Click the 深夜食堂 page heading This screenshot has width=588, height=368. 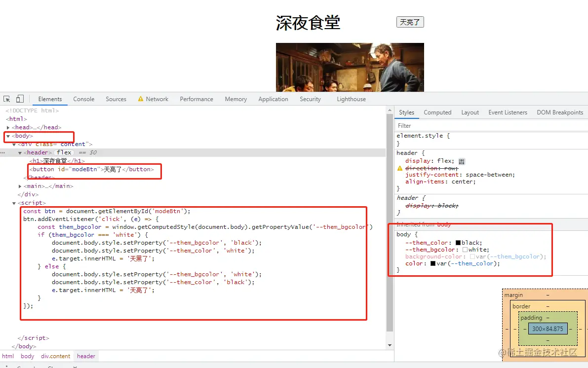click(x=308, y=23)
